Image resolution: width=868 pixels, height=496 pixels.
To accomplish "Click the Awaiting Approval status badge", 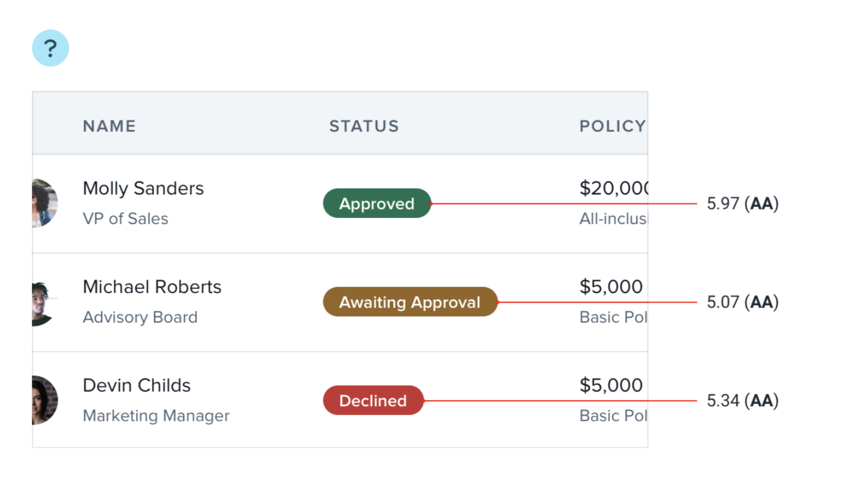I will [409, 302].
